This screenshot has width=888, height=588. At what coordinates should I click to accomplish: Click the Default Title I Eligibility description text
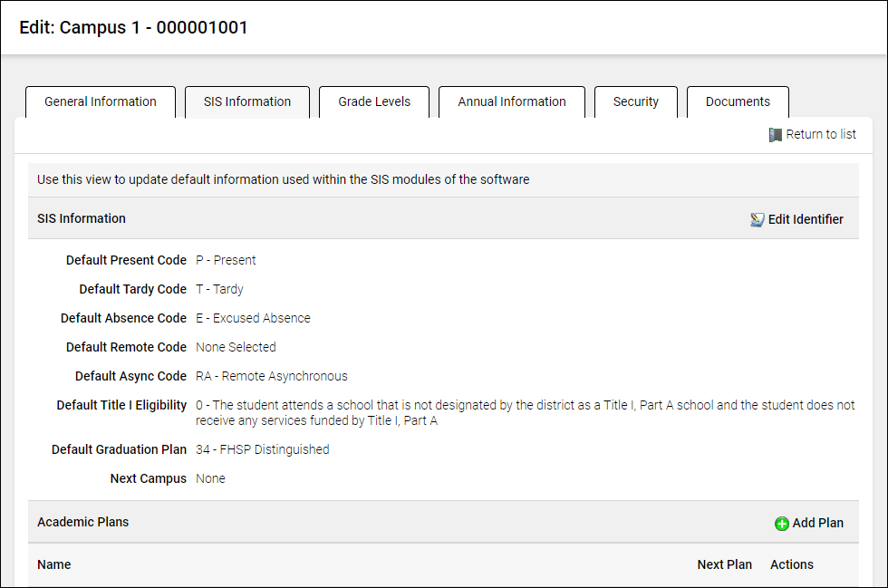click(525, 413)
